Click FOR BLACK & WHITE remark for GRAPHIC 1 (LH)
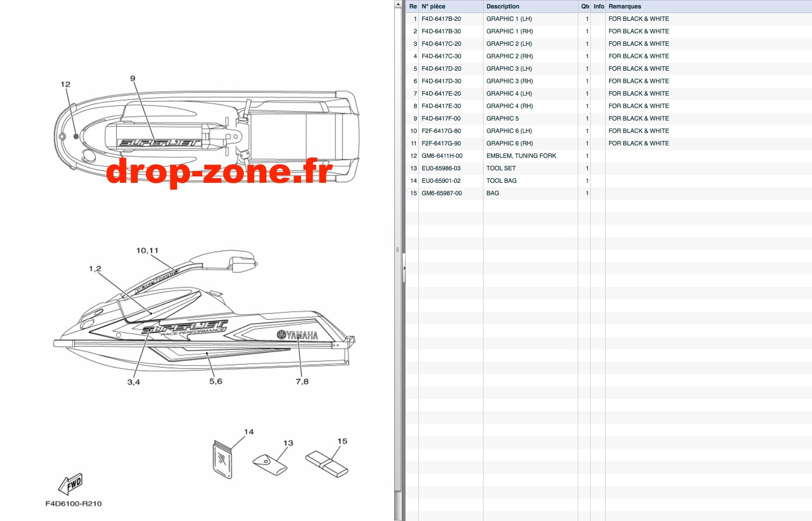This screenshot has height=521, width=812. pos(639,19)
